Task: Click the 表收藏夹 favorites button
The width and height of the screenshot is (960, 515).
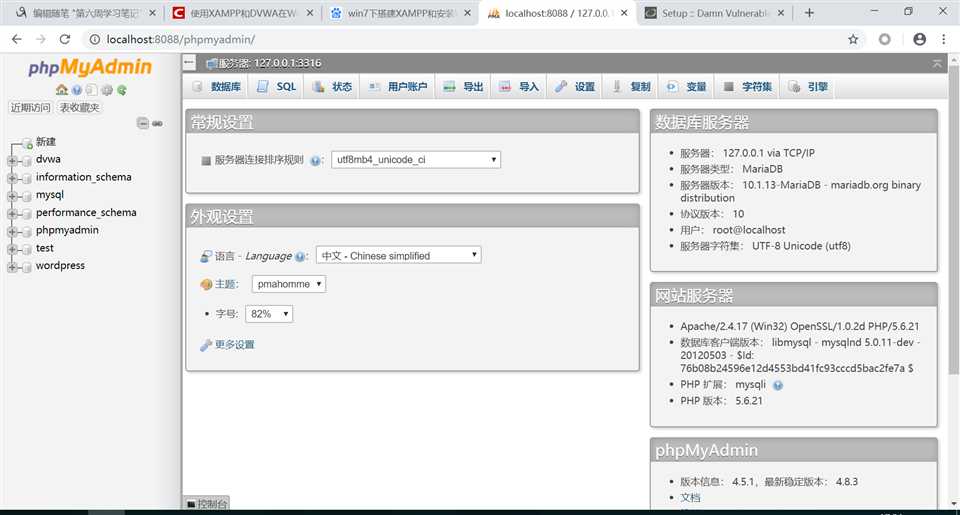Action: coord(79,108)
